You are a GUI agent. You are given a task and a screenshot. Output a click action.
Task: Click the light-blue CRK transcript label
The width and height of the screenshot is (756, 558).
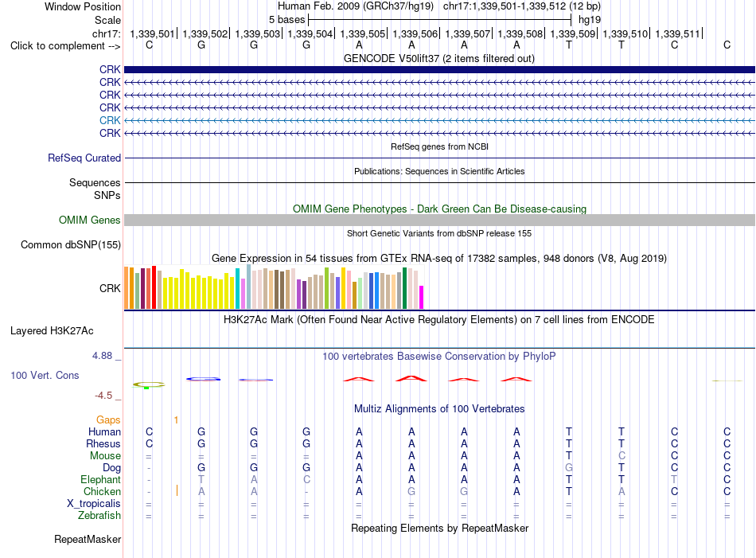(x=110, y=120)
